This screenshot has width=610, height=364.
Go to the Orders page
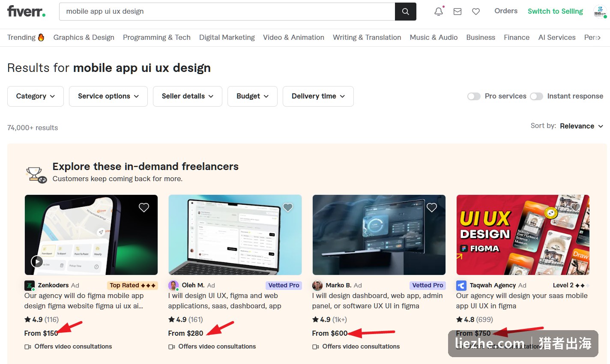[506, 11]
